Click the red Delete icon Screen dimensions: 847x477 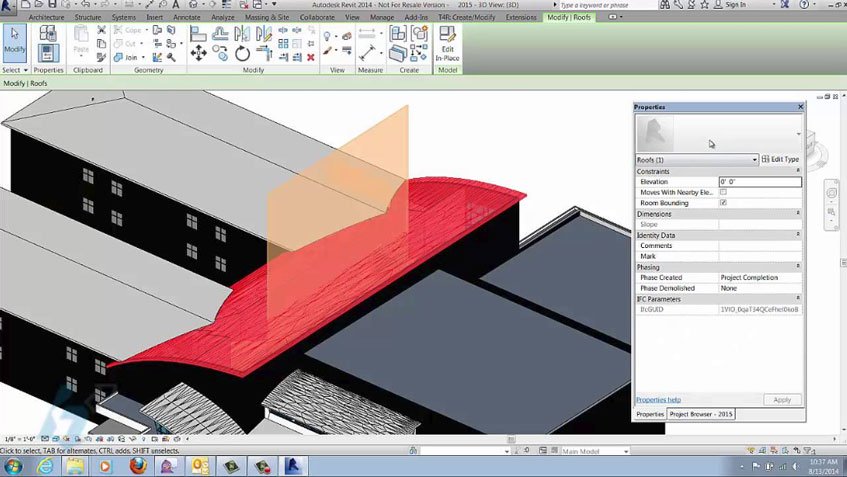[310, 57]
